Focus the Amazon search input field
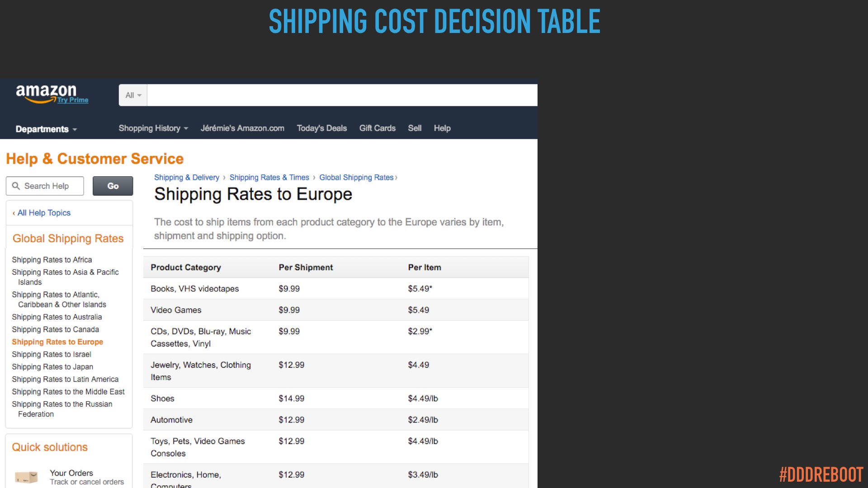The height and width of the screenshot is (488, 868). click(342, 95)
